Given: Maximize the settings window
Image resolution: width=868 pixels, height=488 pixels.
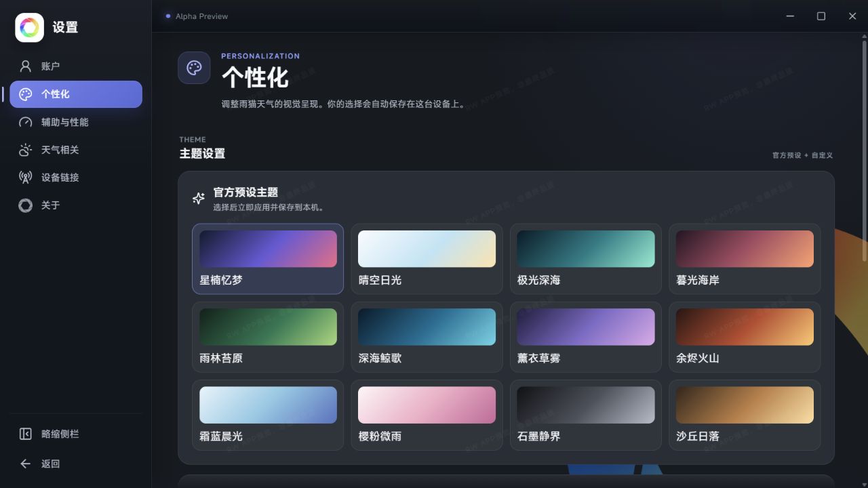Looking at the screenshot, I should point(821,16).
